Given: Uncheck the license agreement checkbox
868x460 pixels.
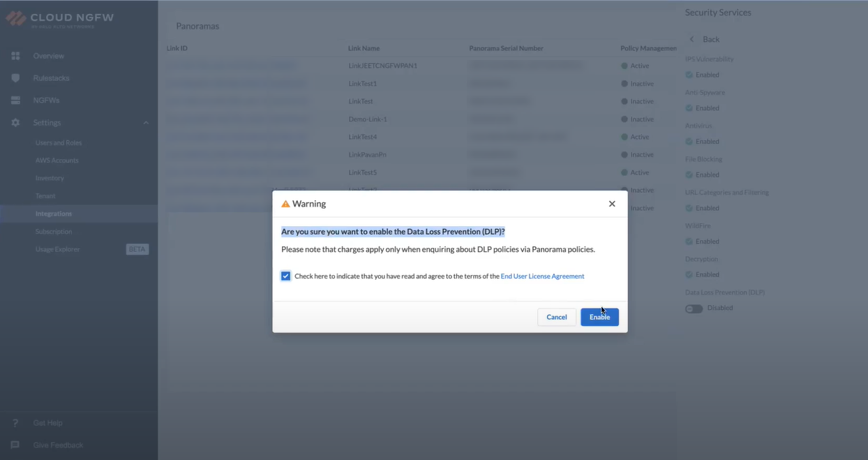Looking at the screenshot, I should tap(285, 276).
